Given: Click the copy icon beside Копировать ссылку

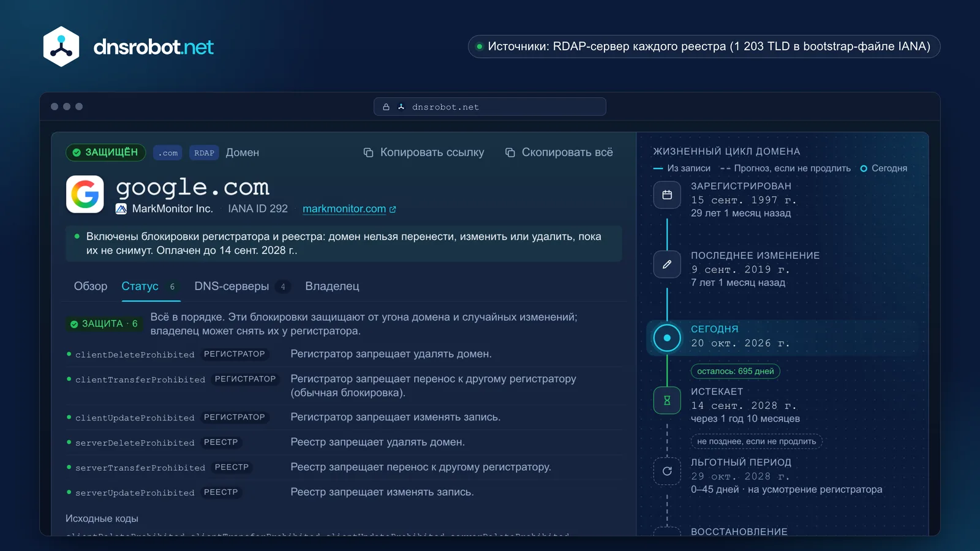Looking at the screenshot, I should click(368, 152).
